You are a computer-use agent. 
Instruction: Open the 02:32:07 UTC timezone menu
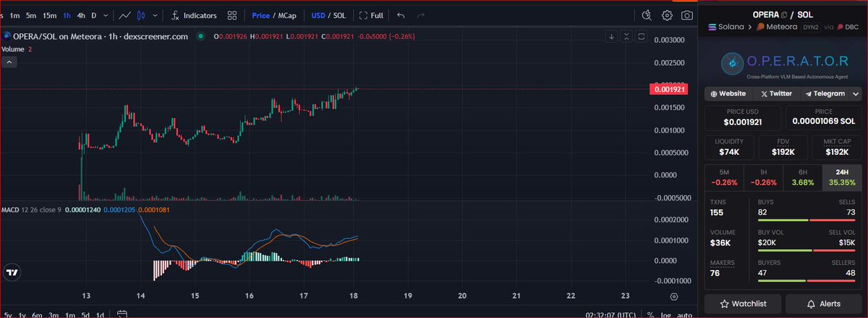[611, 314]
